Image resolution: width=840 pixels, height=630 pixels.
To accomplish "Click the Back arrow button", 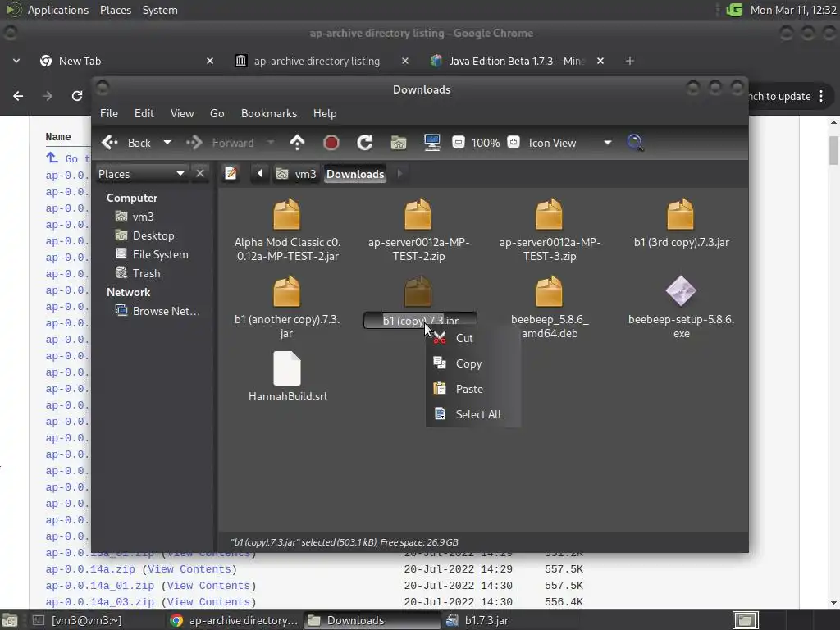I will [110, 143].
